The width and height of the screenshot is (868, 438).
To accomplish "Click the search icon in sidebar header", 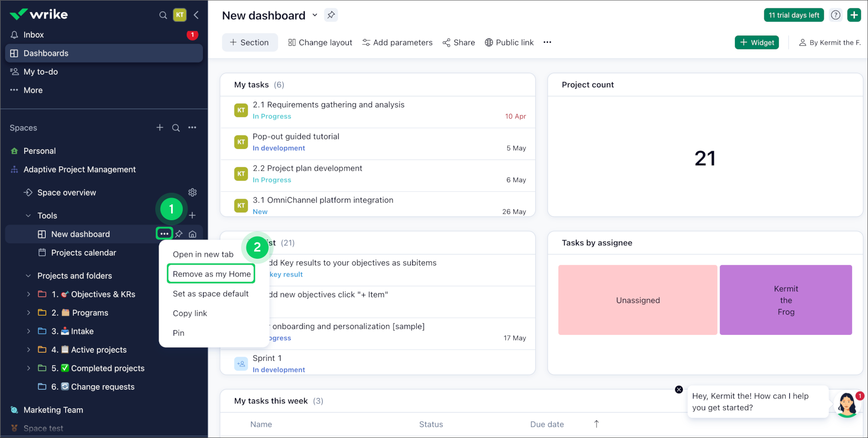I will pyautogui.click(x=163, y=15).
